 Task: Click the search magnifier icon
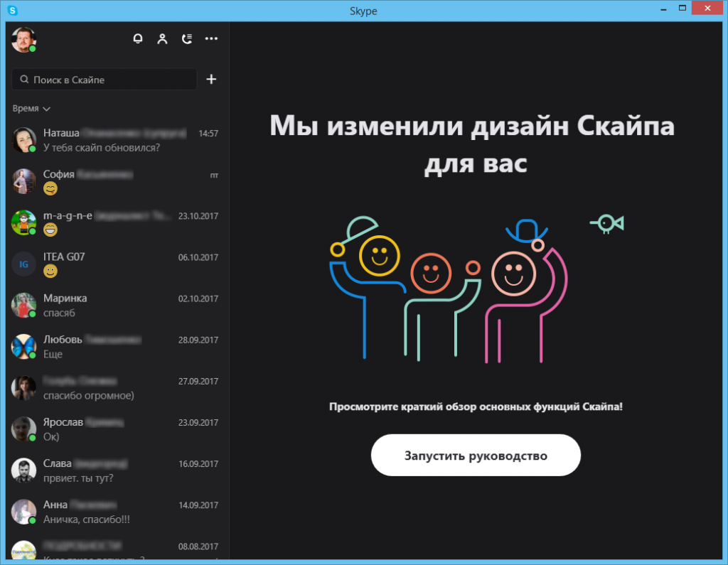coord(24,80)
